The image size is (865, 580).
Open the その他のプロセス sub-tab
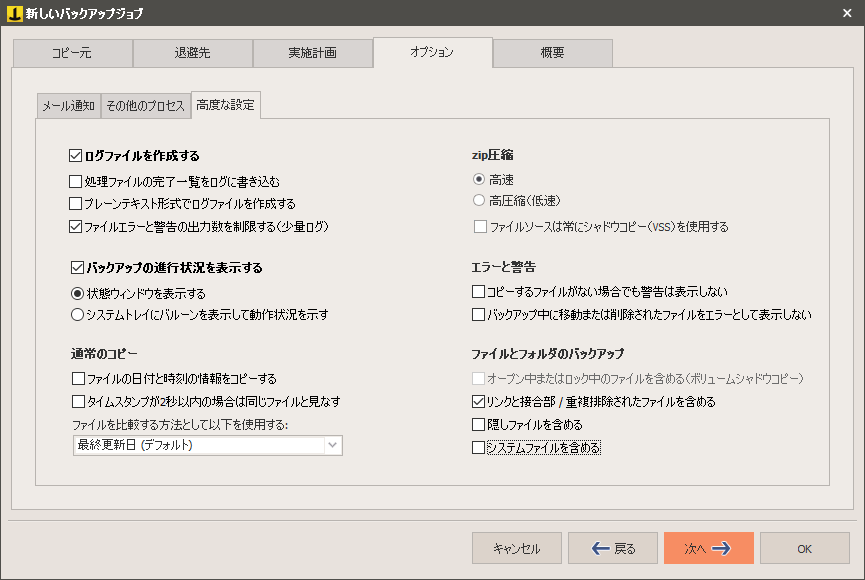pyautogui.click(x=146, y=105)
